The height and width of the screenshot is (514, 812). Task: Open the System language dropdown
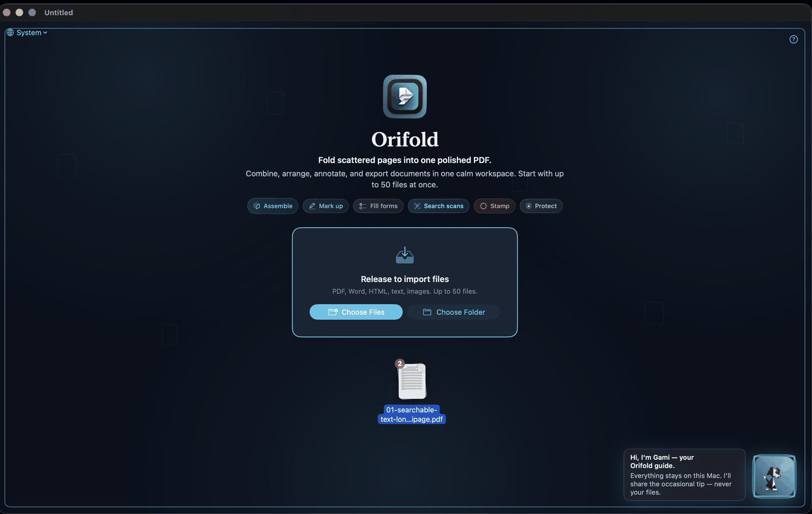pyautogui.click(x=27, y=32)
